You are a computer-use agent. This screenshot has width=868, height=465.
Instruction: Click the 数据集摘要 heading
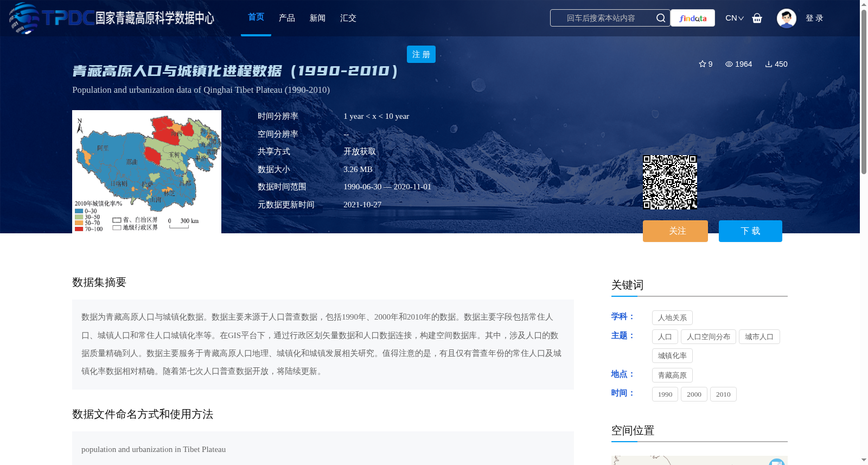click(99, 282)
